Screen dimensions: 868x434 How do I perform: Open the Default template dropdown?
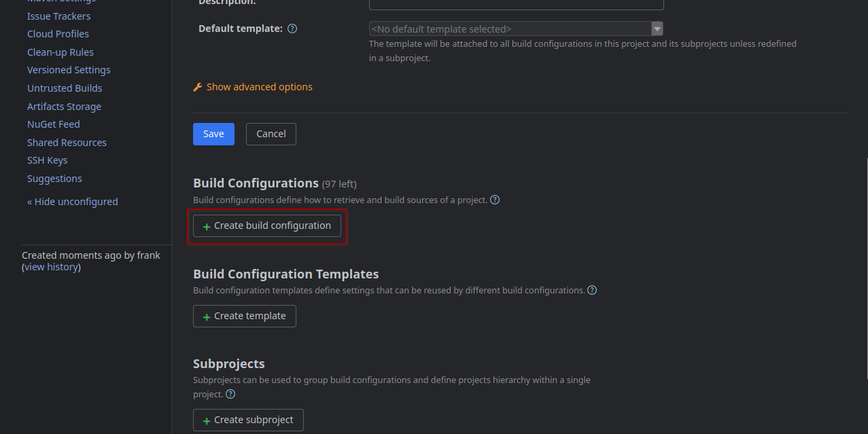tap(510, 29)
